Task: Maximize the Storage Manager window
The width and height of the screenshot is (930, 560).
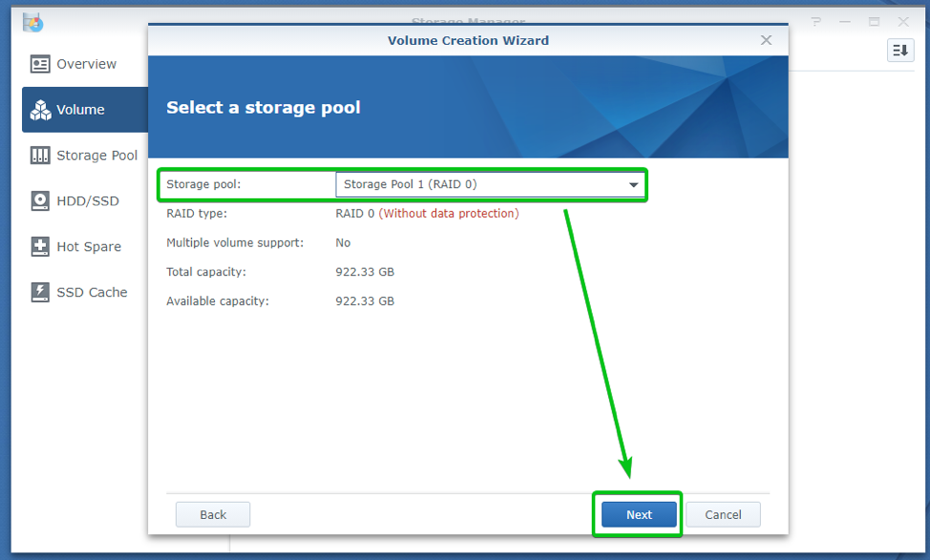Action: click(874, 21)
